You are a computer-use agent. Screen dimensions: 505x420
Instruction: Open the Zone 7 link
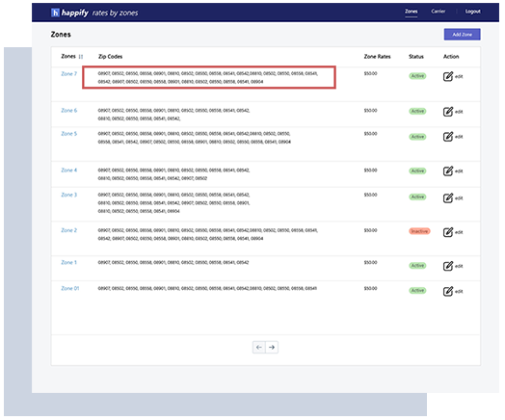(x=69, y=74)
